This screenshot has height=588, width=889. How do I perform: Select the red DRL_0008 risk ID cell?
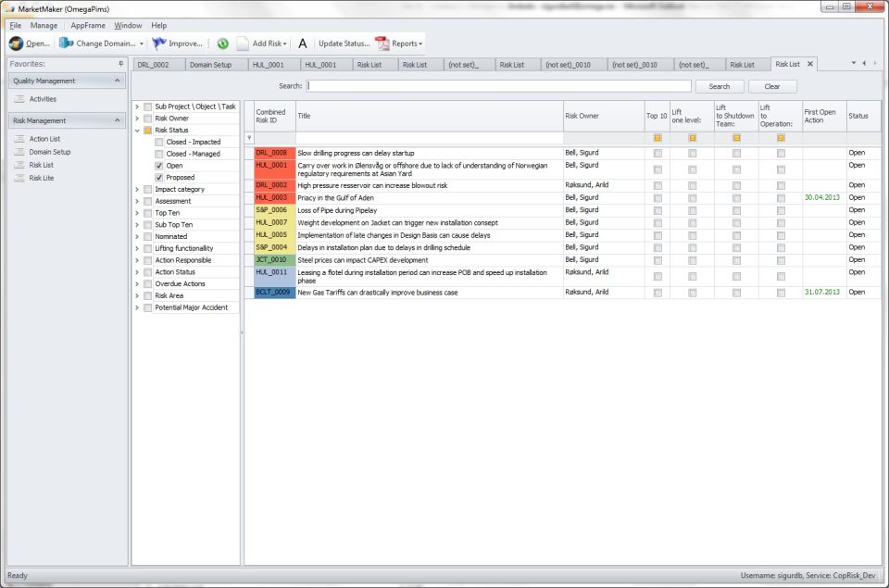274,153
